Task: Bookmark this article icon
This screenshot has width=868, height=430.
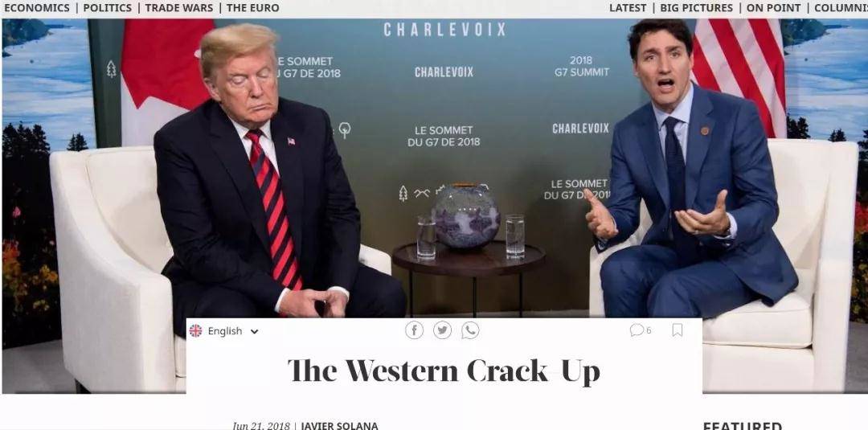Action: point(677,330)
